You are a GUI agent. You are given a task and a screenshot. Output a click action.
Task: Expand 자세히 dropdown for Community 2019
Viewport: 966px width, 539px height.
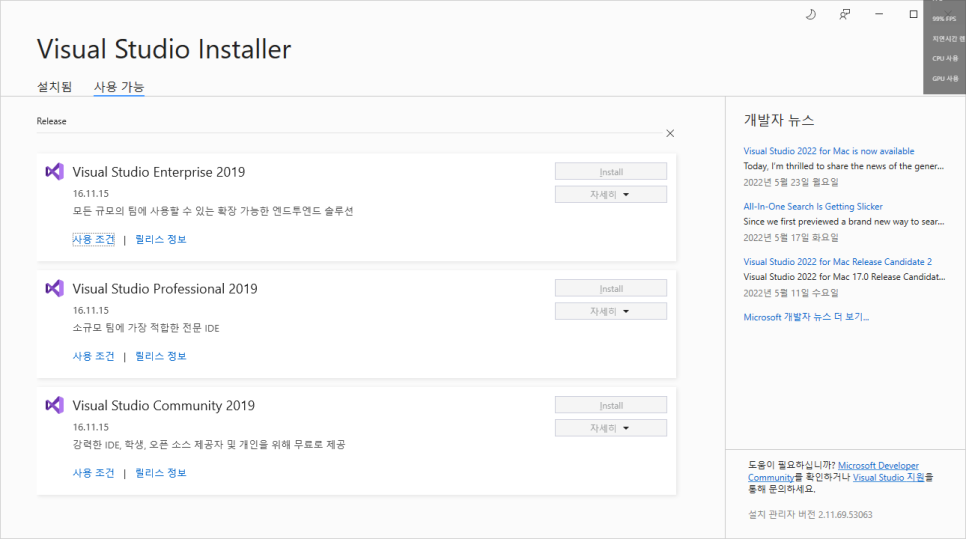611,428
